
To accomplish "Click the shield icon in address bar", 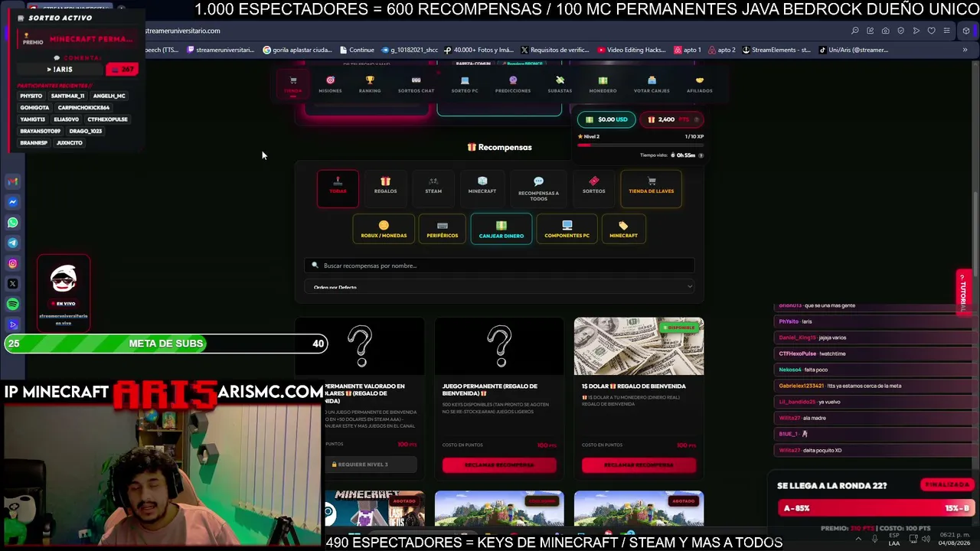I will (900, 31).
